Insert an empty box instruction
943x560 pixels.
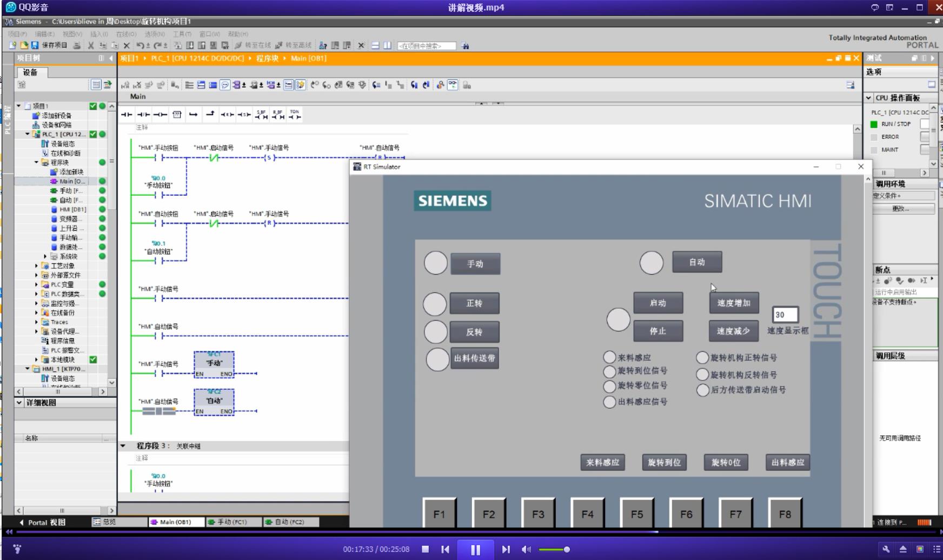[x=177, y=115]
